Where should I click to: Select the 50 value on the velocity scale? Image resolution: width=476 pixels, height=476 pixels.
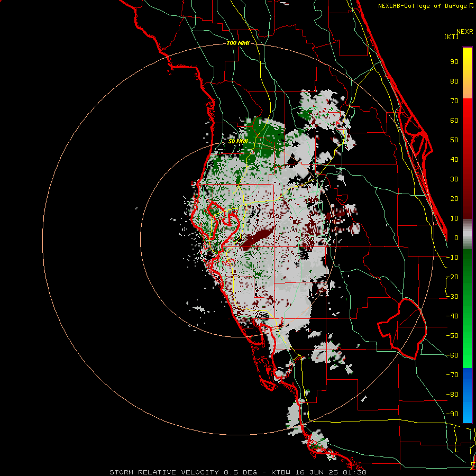tap(454, 140)
